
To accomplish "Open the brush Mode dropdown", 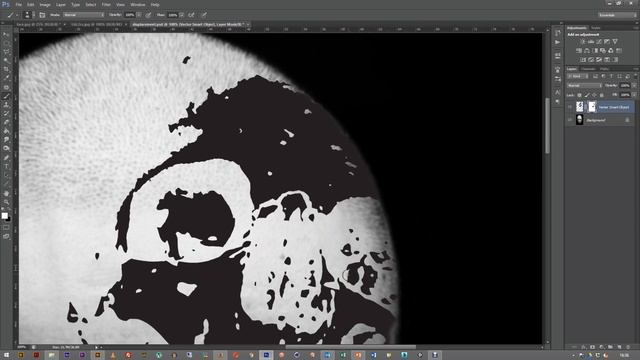I will [84, 15].
